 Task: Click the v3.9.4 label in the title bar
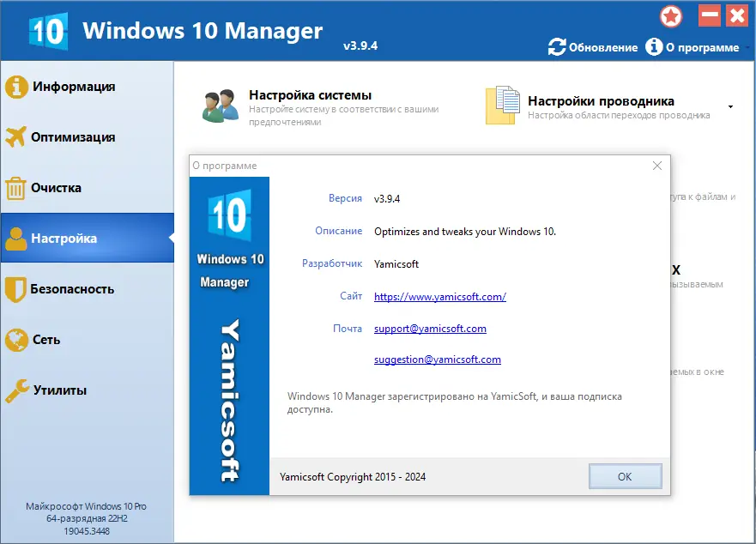click(360, 45)
